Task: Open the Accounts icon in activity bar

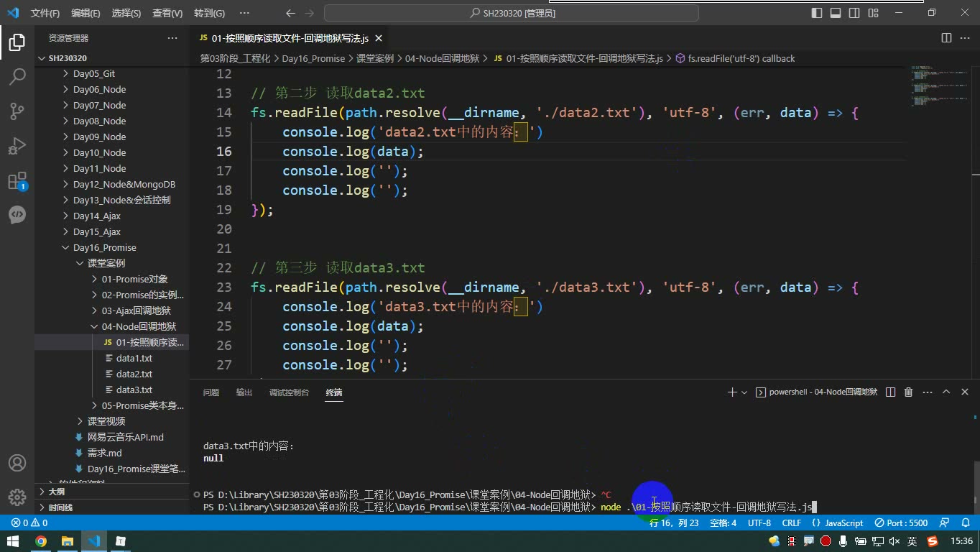Action: coord(17,464)
